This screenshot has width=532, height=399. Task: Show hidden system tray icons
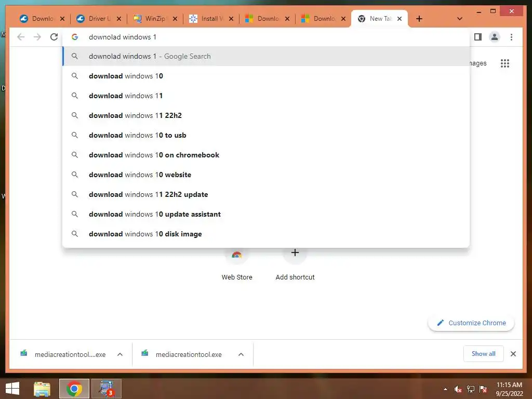[x=445, y=389]
